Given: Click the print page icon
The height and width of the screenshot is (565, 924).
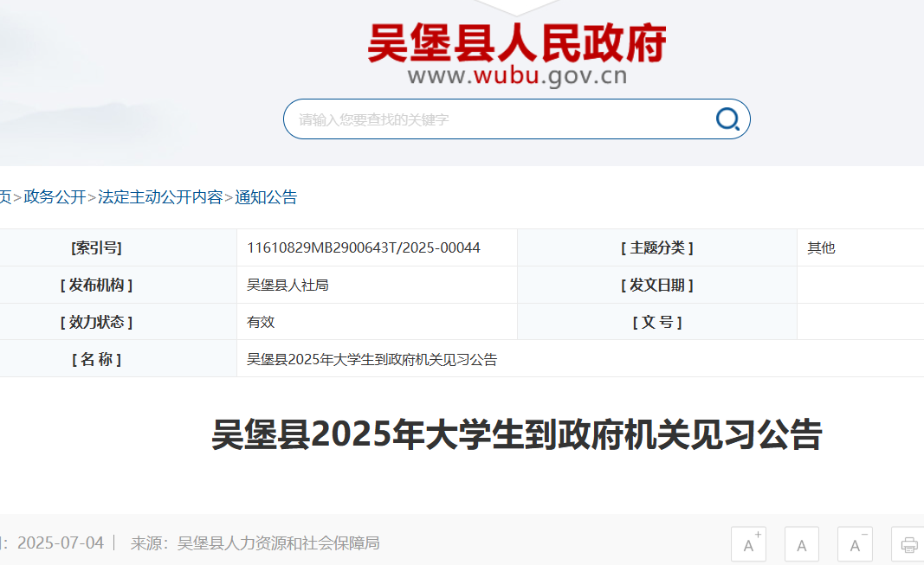Looking at the screenshot, I should [908, 544].
